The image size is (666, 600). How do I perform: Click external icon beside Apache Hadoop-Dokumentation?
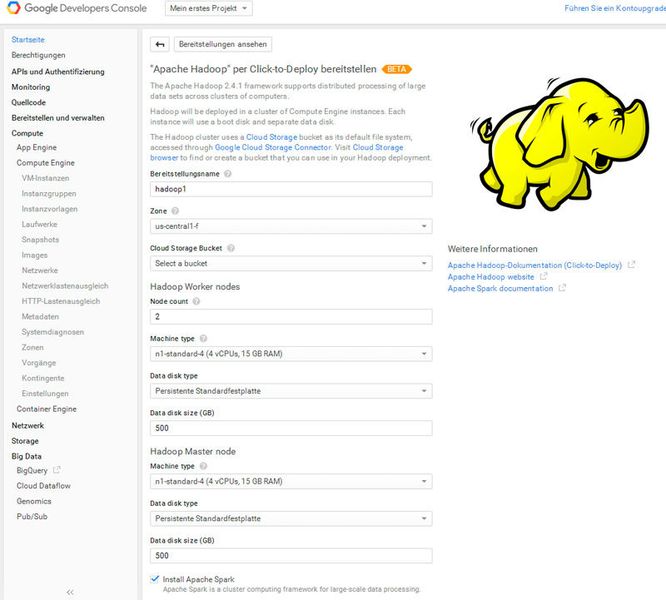631,264
